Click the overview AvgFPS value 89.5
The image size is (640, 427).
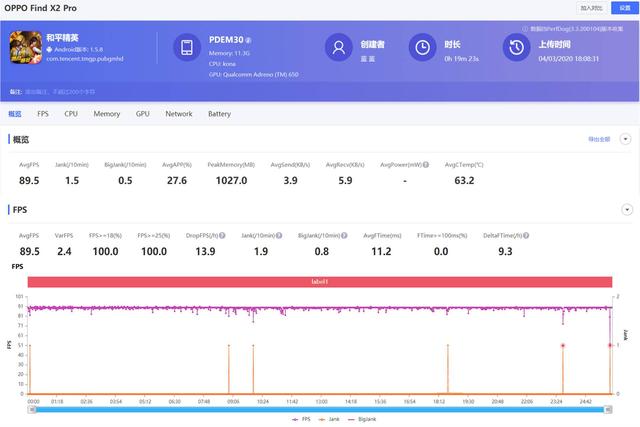point(29,180)
